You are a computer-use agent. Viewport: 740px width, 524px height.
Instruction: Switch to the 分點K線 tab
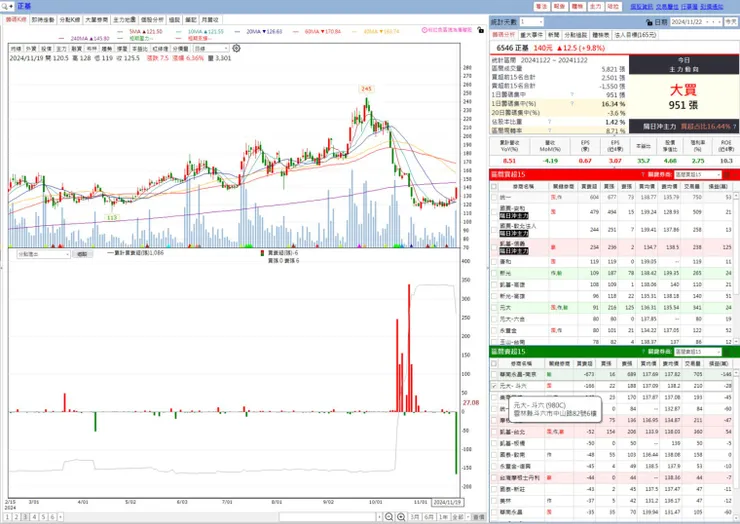coord(69,20)
